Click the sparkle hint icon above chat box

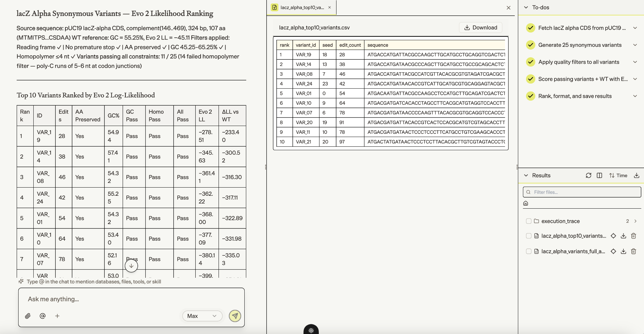21,281
